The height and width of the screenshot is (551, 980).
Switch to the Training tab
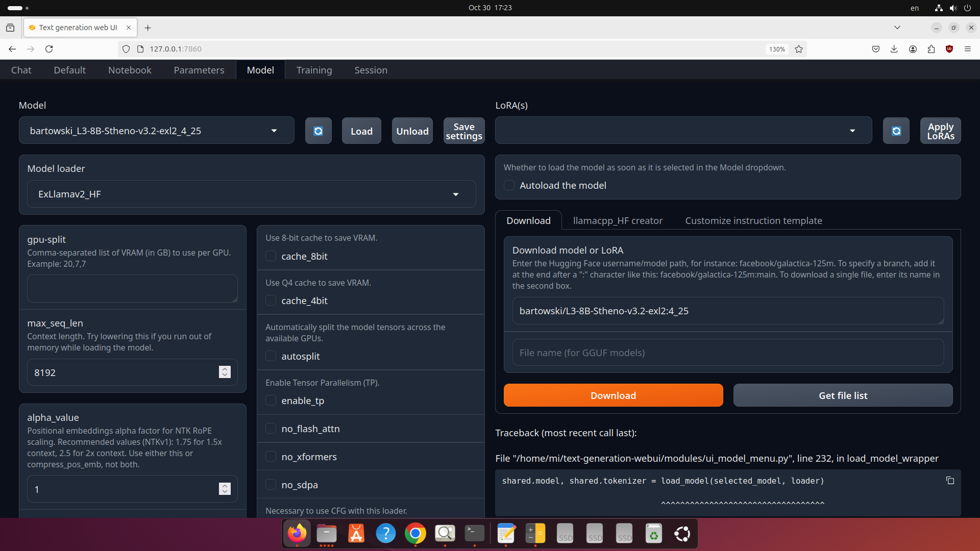pos(314,70)
